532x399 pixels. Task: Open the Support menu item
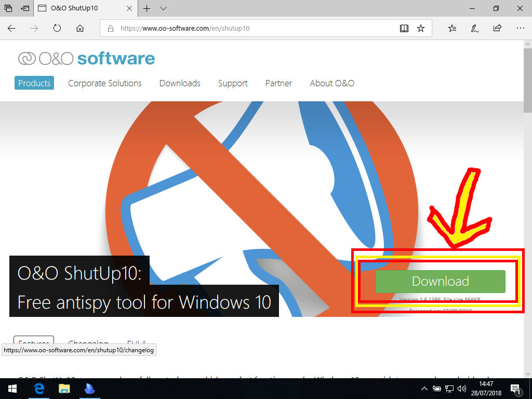(233, 83)
